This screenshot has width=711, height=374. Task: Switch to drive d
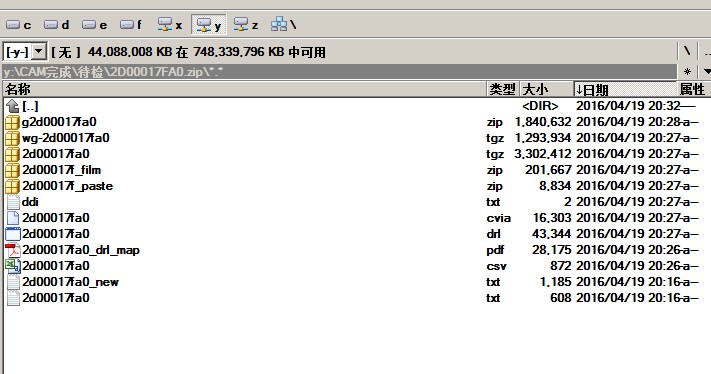57,25
